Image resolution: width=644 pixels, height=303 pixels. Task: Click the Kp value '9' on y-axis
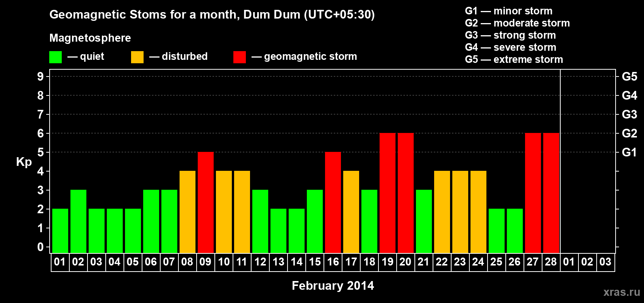click(x=41, y=77)
